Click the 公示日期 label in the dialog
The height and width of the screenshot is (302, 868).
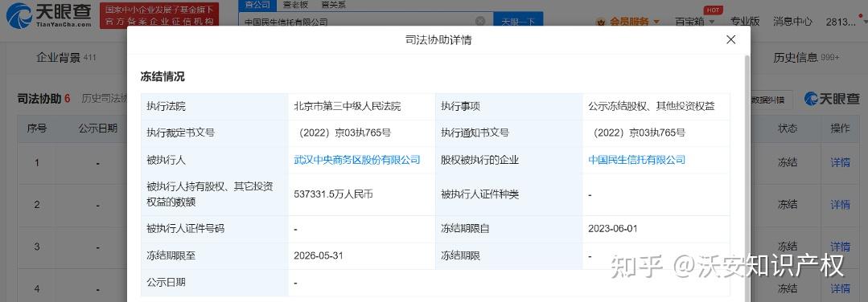point(166,283)
